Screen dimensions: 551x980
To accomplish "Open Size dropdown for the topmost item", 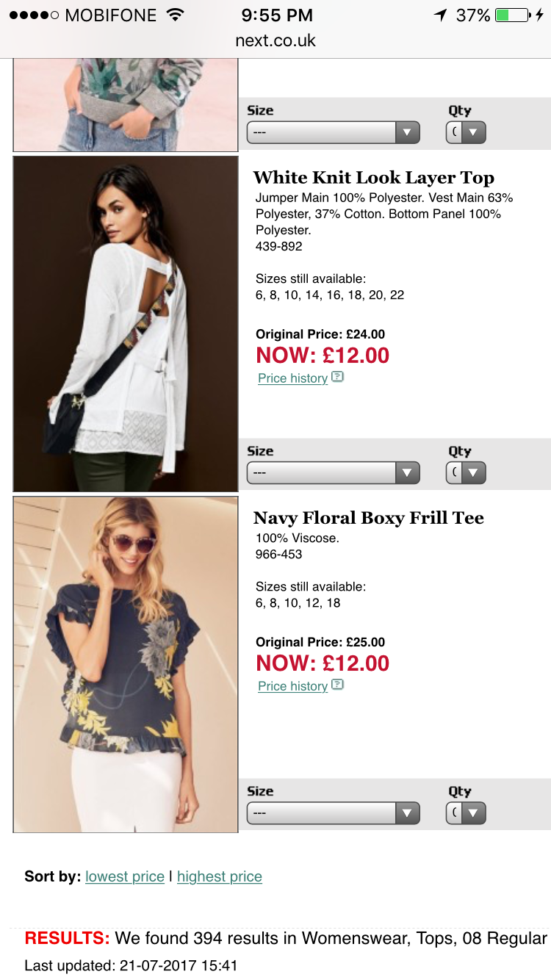I will (x=333, y=133).
